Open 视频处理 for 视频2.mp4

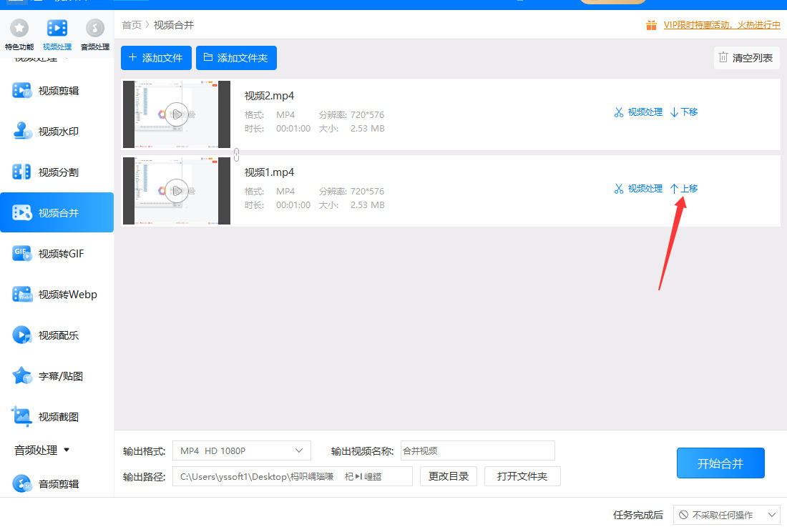click(638, 112)
